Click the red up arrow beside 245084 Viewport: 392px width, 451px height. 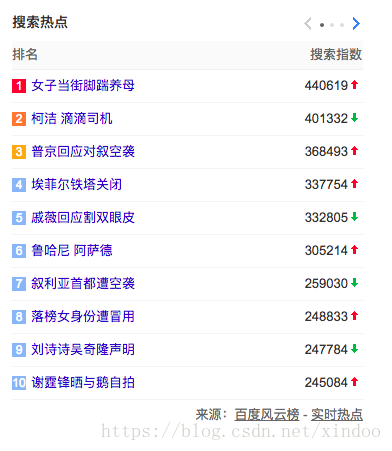(x=355, y=382)
